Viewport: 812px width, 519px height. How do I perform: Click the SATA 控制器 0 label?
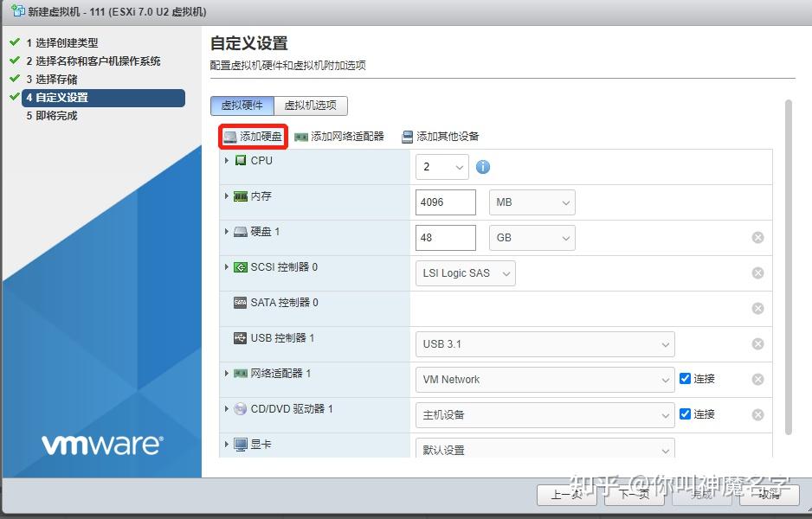pyautogui.click(x=284, y=302)
